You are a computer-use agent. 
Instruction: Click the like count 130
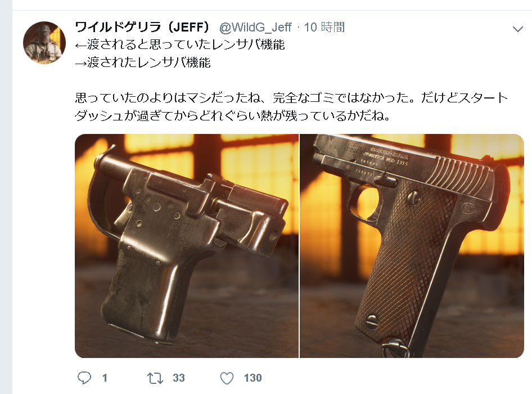tap(253, 378)
